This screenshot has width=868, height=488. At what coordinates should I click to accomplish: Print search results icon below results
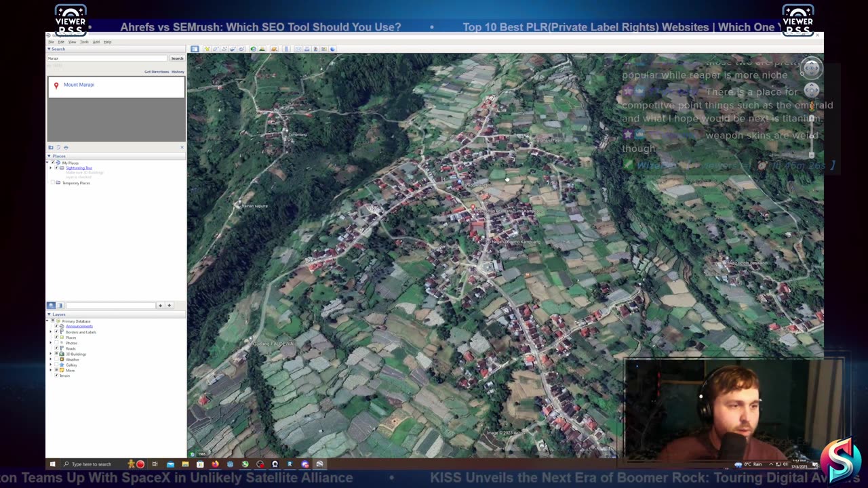click(x=66, y=147)
